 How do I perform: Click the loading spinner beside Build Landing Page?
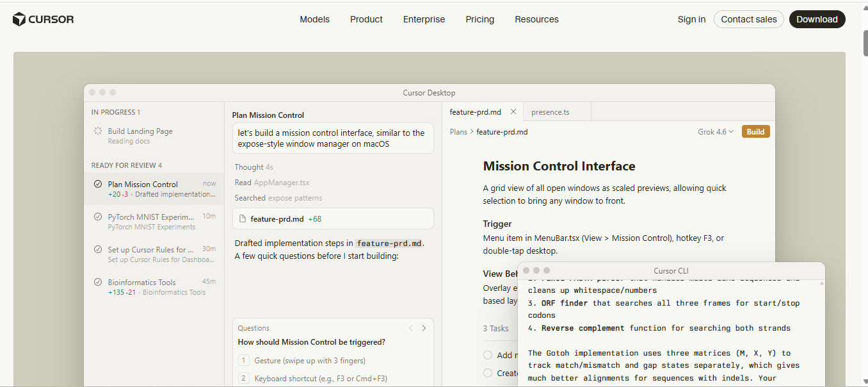(98, 131)
